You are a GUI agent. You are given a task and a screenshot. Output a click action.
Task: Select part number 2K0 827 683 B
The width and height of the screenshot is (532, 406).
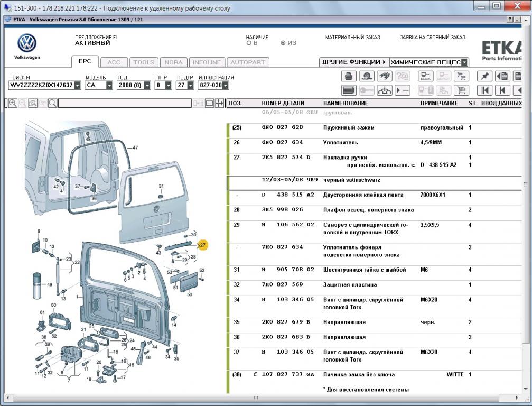(286, 337)
